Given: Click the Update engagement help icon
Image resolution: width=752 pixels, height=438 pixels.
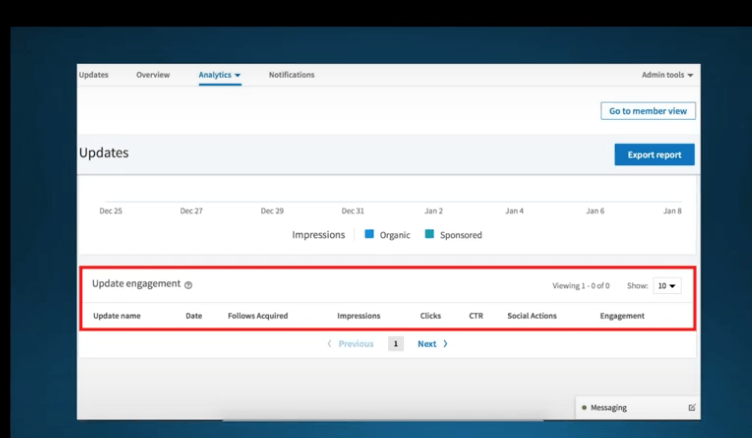Looking at the screenshot, I should pos(188,285).
